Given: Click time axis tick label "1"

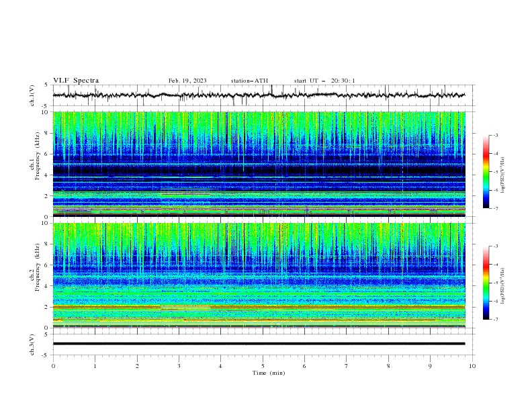Looking at the screenshot, I should pyautogui.click(x=95, y=366).
